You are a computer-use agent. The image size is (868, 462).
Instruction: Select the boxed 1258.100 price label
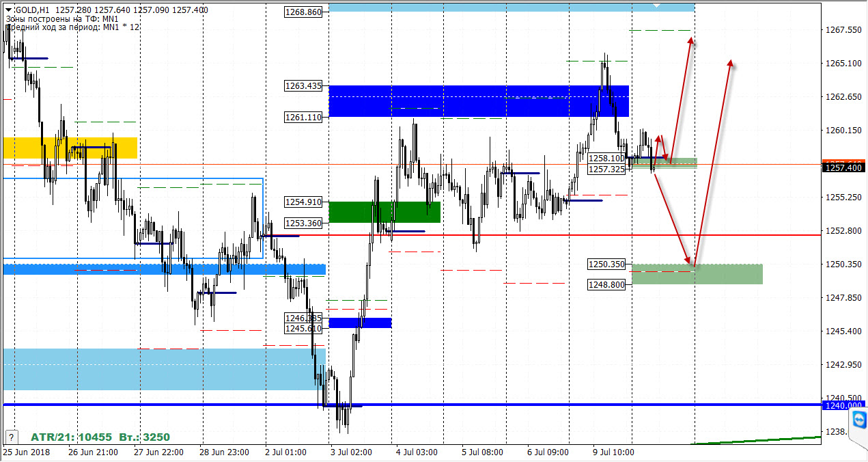(x=607, y=158)
